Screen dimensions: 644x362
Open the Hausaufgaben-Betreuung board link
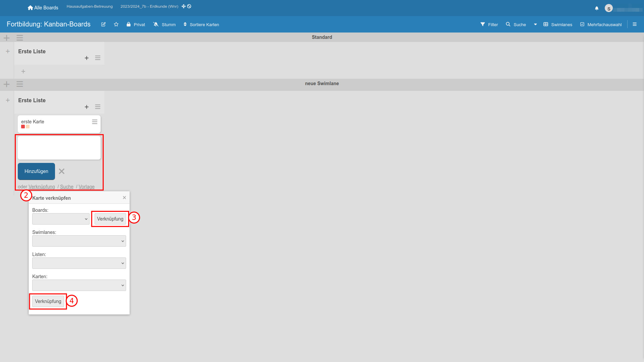(90, 6)
